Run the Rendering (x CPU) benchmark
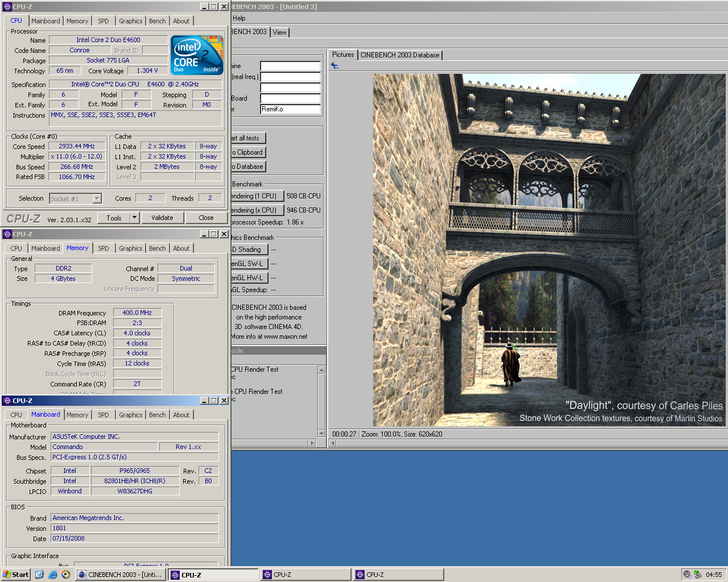 257,210
